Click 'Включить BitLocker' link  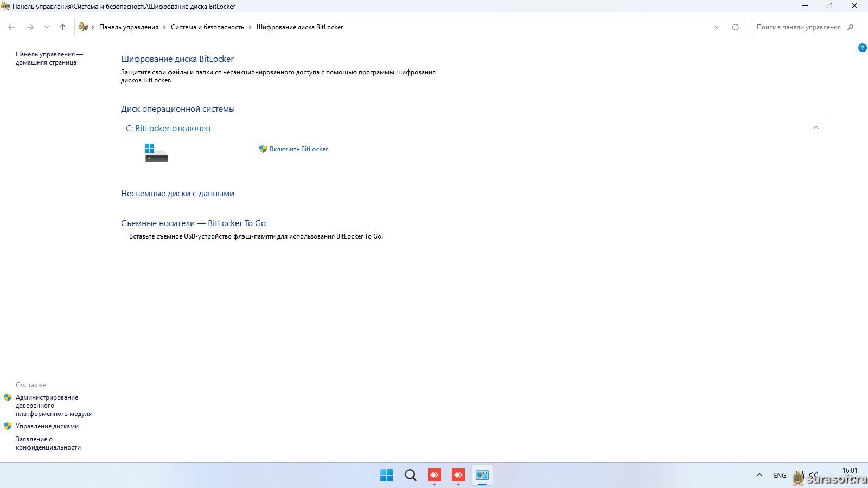tap(298, 149)
